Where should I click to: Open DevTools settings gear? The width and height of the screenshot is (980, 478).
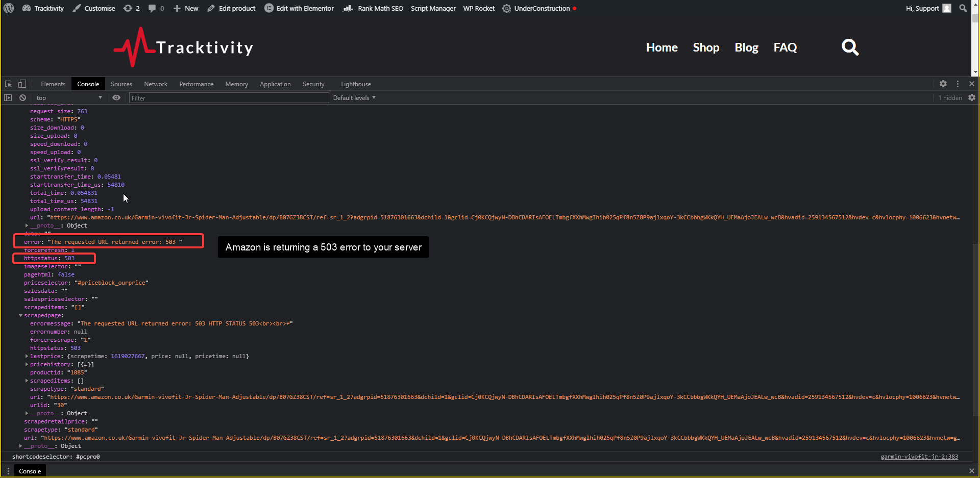coord(943,84)
